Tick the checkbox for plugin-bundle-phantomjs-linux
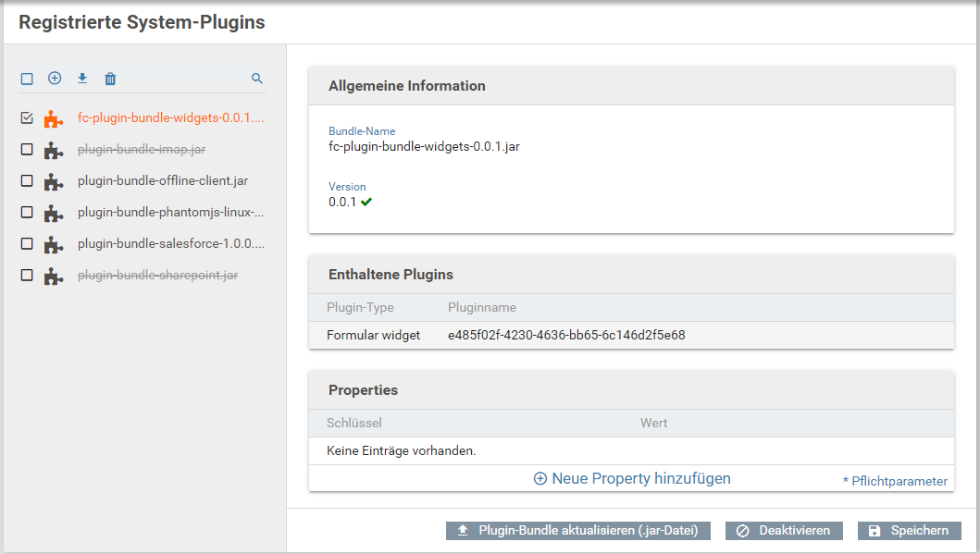This screenshot has width=980, height=554. [27, 213]
